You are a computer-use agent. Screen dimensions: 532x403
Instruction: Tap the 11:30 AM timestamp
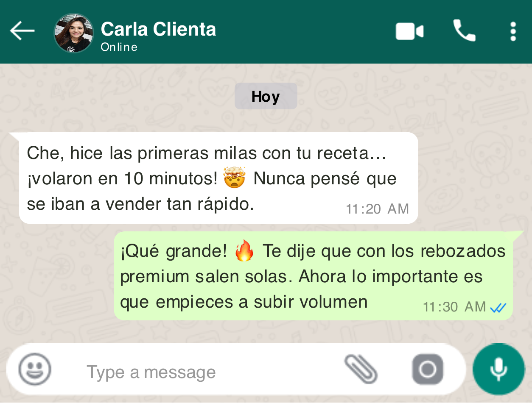(454, 307)
